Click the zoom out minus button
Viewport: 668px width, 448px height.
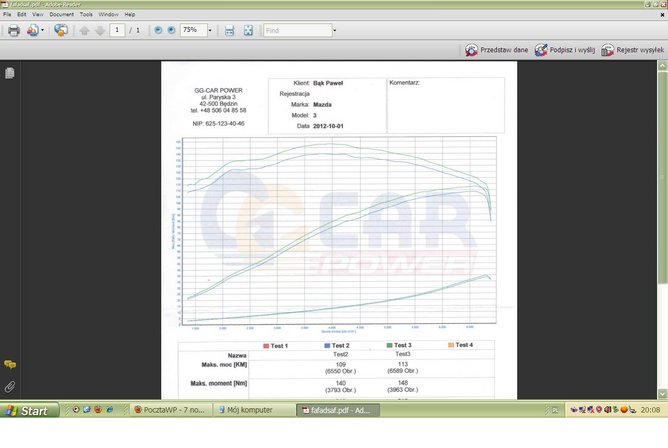point(158,30)
